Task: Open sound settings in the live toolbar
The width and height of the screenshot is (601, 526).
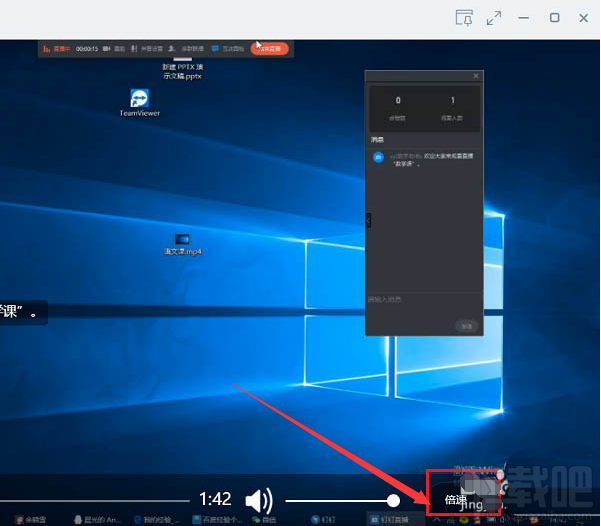Action: (x=147, y=49)
